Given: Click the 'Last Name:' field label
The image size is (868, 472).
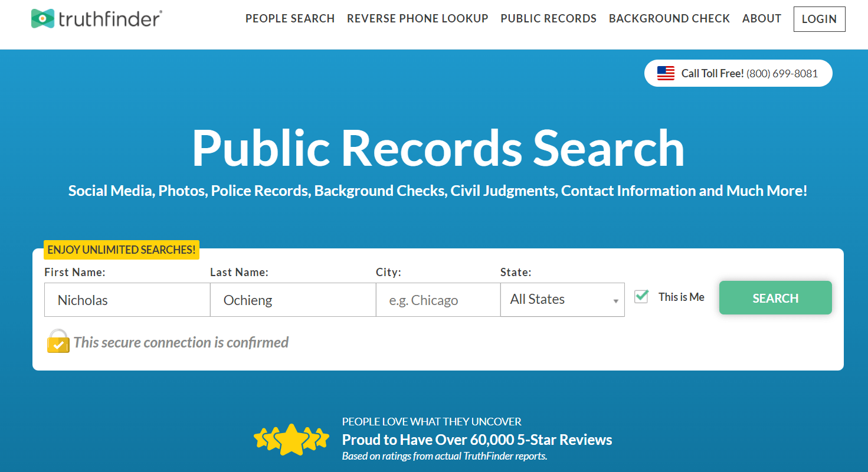Looking at the screenshot, I should pyautogui.click(x=240, y=272).
